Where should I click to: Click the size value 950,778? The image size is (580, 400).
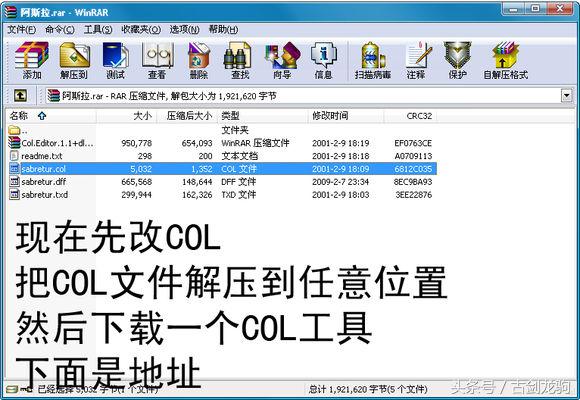point(136,143)
